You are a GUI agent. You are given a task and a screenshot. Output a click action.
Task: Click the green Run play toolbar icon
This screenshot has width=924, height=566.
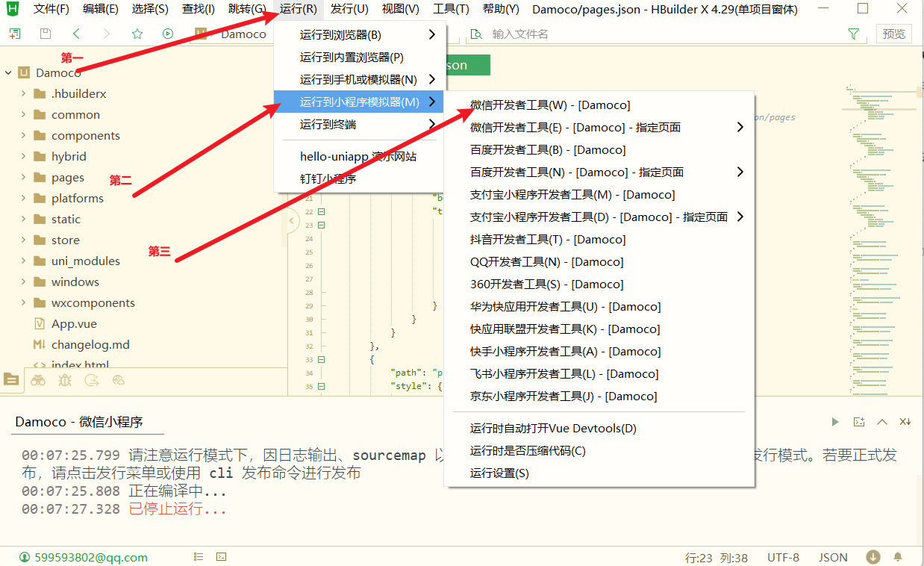pyautogui.click(x=168, y=34)
